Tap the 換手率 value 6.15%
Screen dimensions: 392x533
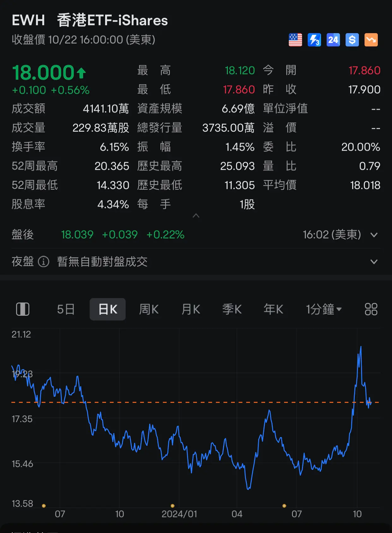(x=114, y=147)
